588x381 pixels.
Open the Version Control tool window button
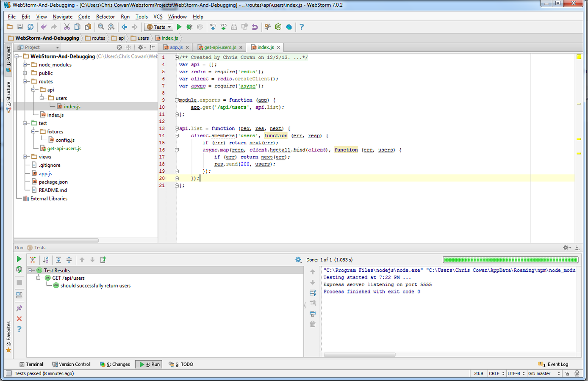[x=71, y=364]
